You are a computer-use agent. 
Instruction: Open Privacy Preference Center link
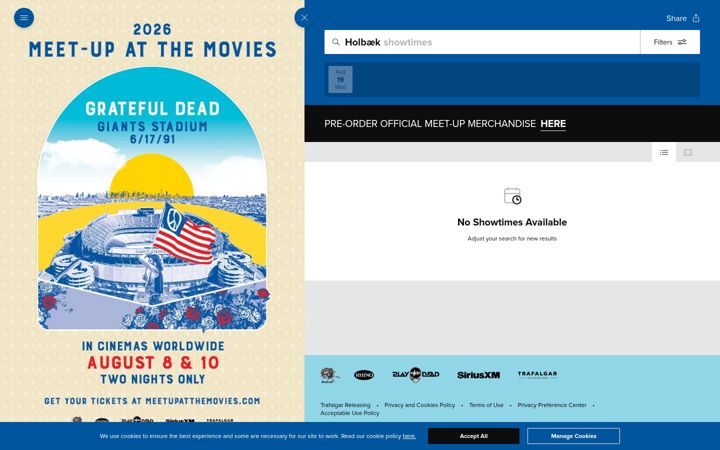tap(552, 405)
